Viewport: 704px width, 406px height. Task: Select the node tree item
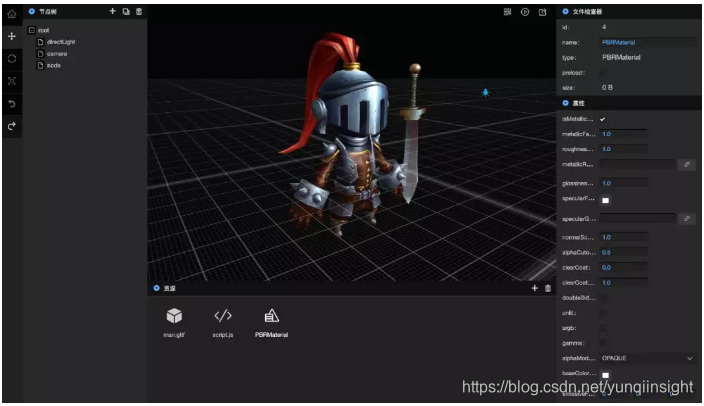[53, 65]
